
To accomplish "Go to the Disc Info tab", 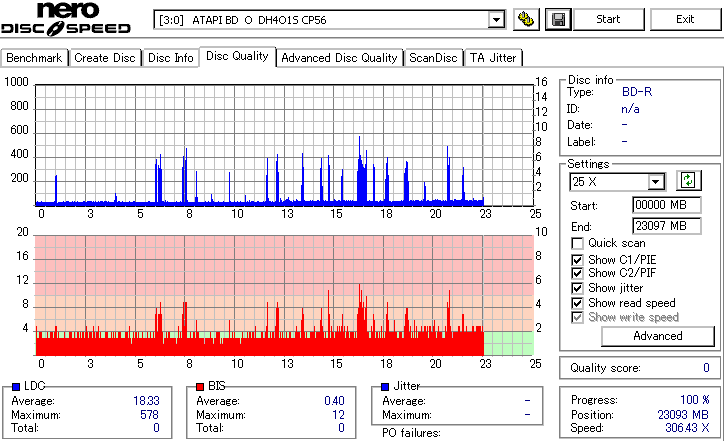I will pos(170,58).
